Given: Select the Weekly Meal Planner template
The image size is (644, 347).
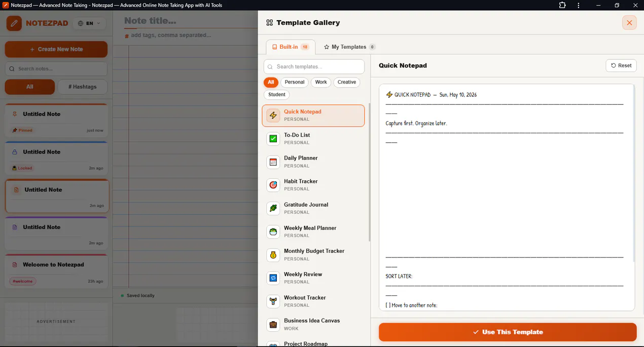Looking at the screenshot, I should [313, 232].
